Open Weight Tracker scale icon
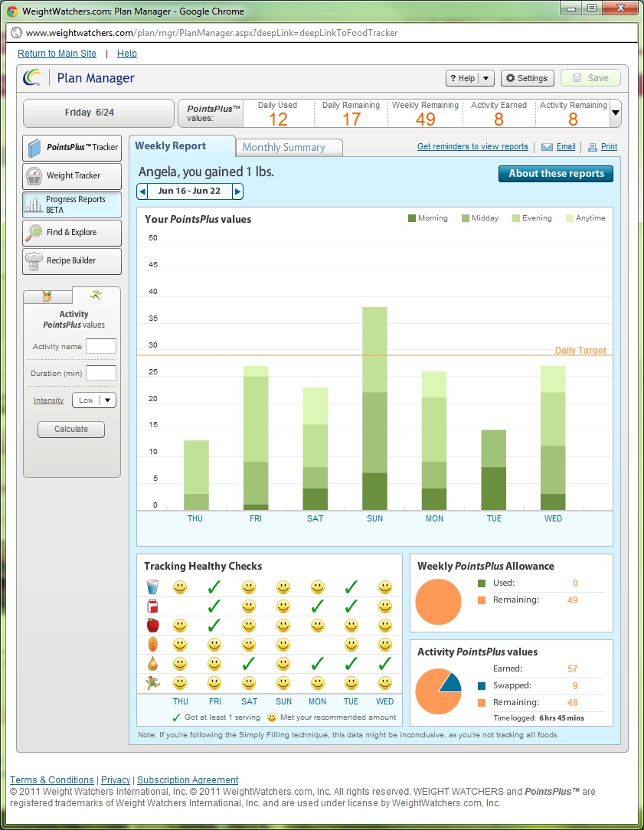This screenshot has width=644, height=830. coord(34,176)
